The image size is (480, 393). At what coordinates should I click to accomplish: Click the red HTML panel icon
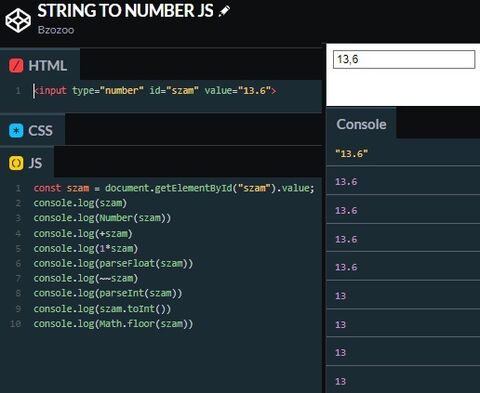[16, 66]
